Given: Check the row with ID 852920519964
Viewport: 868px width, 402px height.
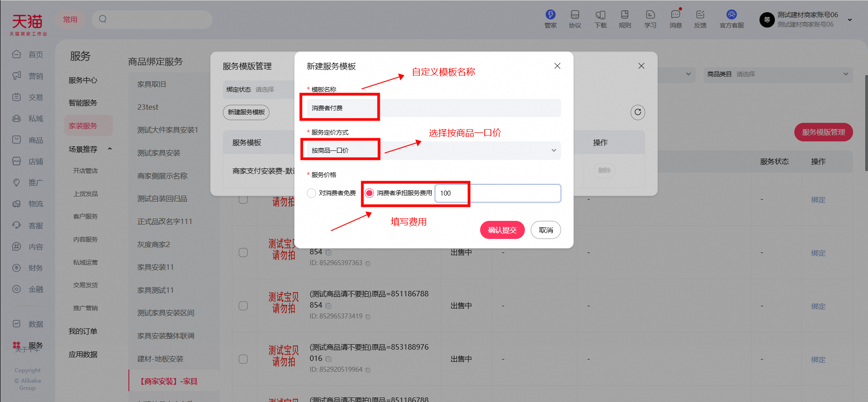Looking at the screenshot, I should point(243,359).
